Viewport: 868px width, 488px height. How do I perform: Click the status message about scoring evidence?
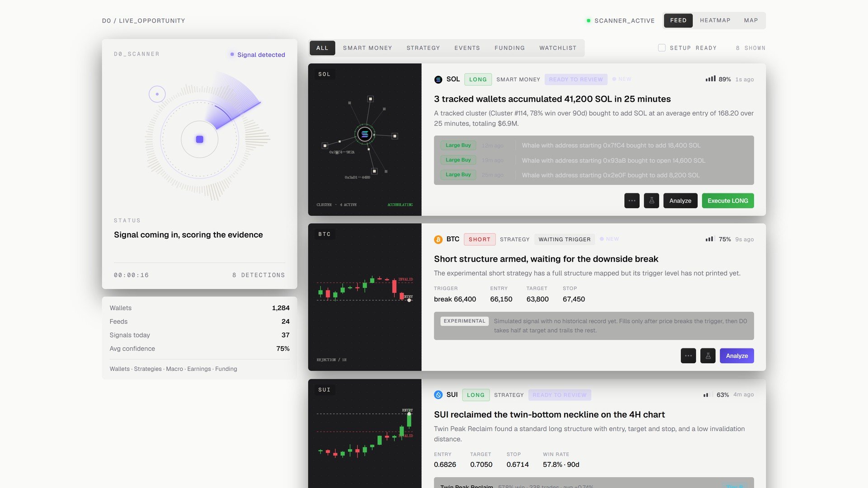point(188,235)
